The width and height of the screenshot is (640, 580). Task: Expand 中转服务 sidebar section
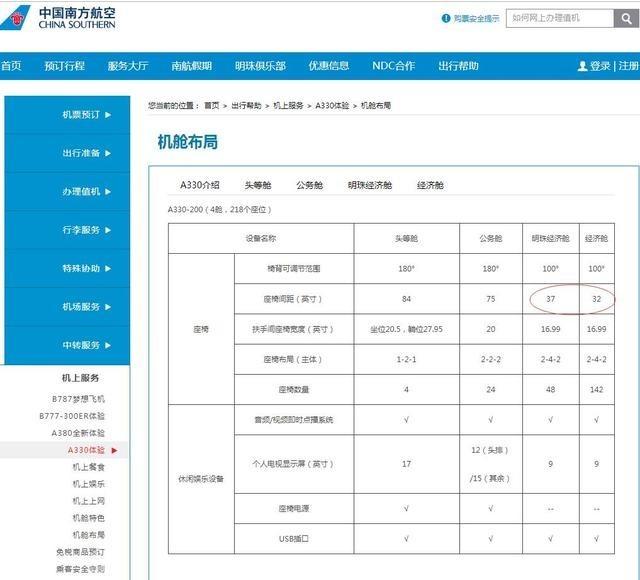67,345
